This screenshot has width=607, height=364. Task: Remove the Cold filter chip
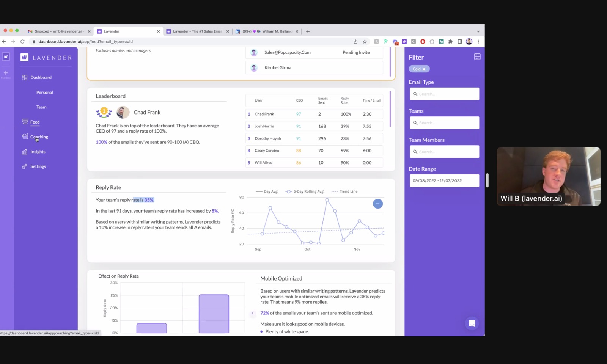click(x=424, y=69)
